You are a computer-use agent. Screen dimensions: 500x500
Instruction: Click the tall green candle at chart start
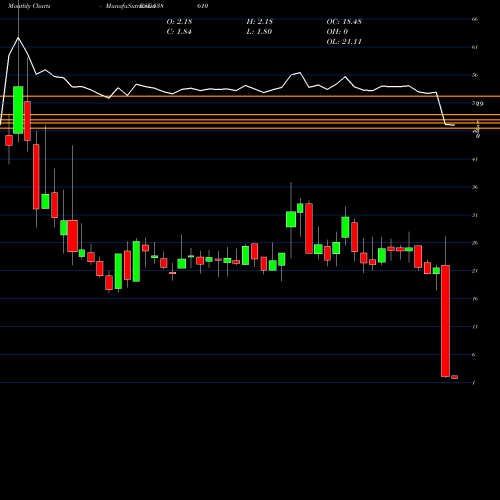[18, 110]
